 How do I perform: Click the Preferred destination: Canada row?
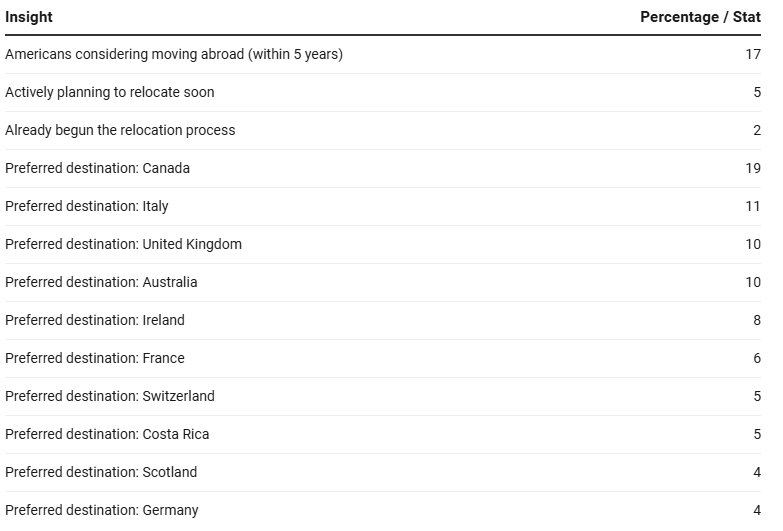(383, 168)
